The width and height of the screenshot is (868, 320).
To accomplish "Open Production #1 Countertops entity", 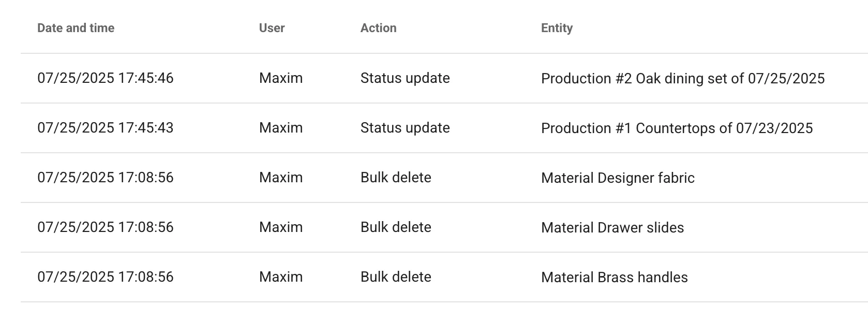I will (677, 128).
